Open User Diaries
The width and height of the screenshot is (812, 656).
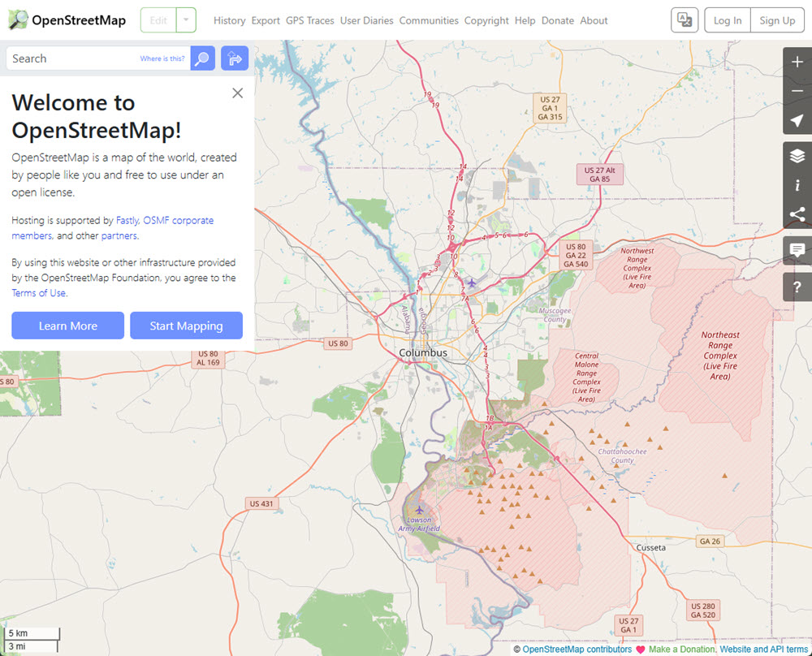coord(367,21)
